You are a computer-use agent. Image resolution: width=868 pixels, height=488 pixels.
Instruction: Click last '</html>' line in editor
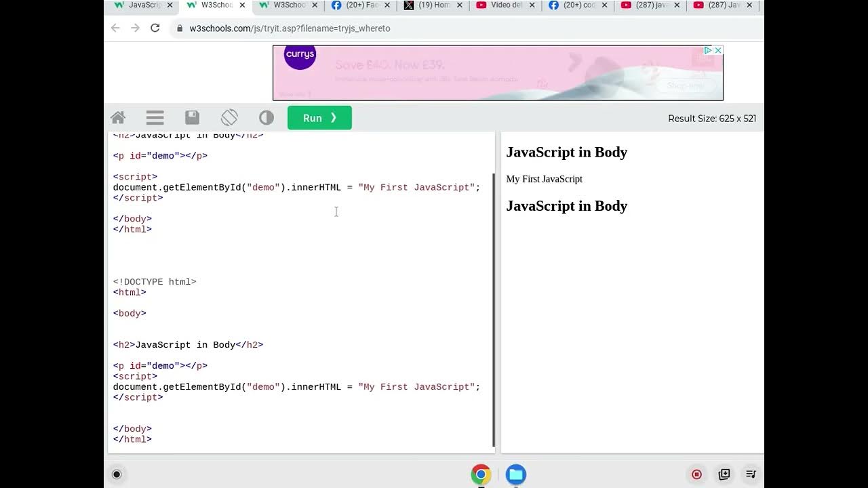pyautogui.click(x=132, y=439)
